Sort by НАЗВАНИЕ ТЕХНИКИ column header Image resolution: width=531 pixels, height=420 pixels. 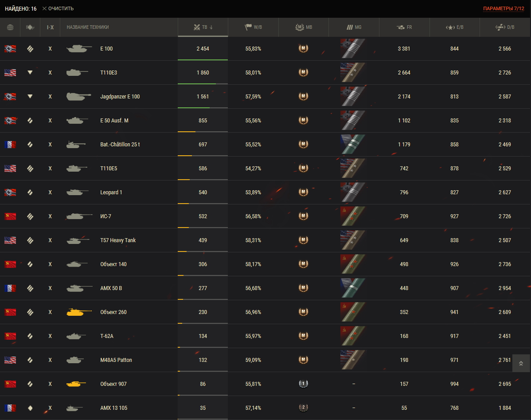119,27
